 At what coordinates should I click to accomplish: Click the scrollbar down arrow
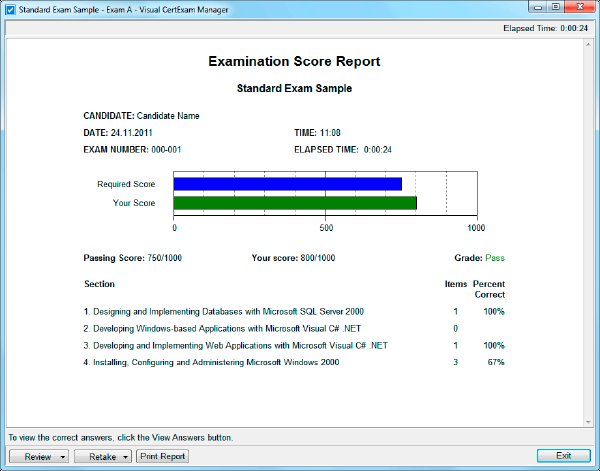pos(589,422)
